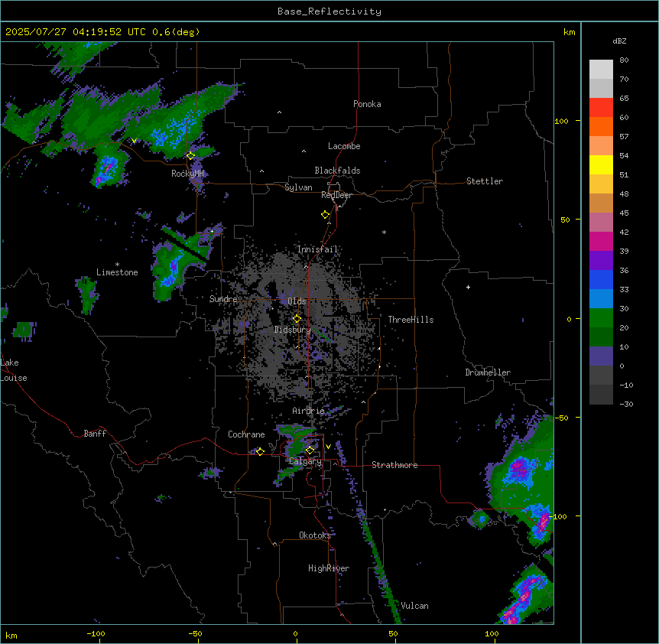
Task: Click the -30 dBZ legend value
Action: 626,405
